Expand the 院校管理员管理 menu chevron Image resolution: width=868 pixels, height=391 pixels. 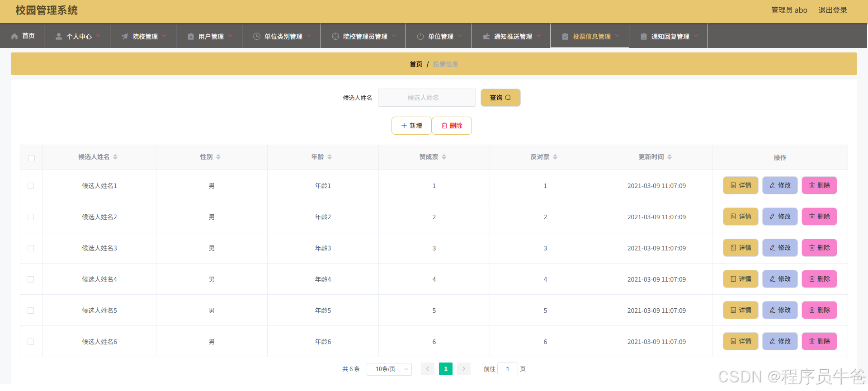click(394, 36)
